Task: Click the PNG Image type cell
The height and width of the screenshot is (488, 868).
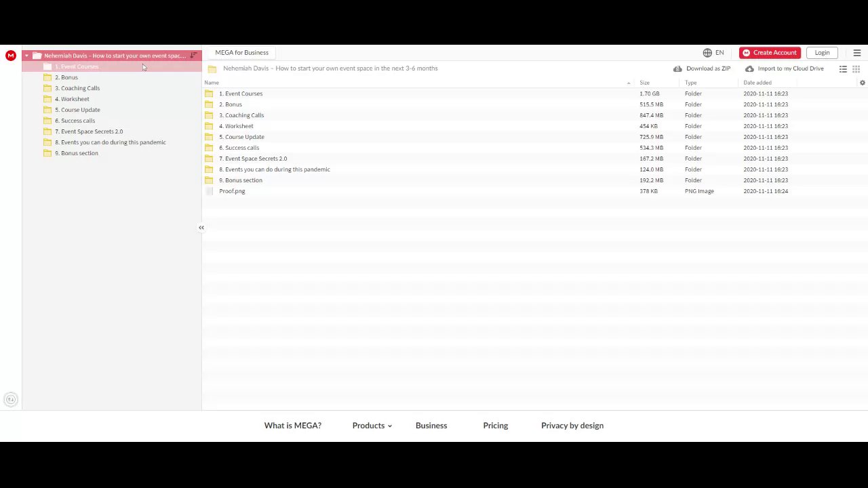Action: 699,191
